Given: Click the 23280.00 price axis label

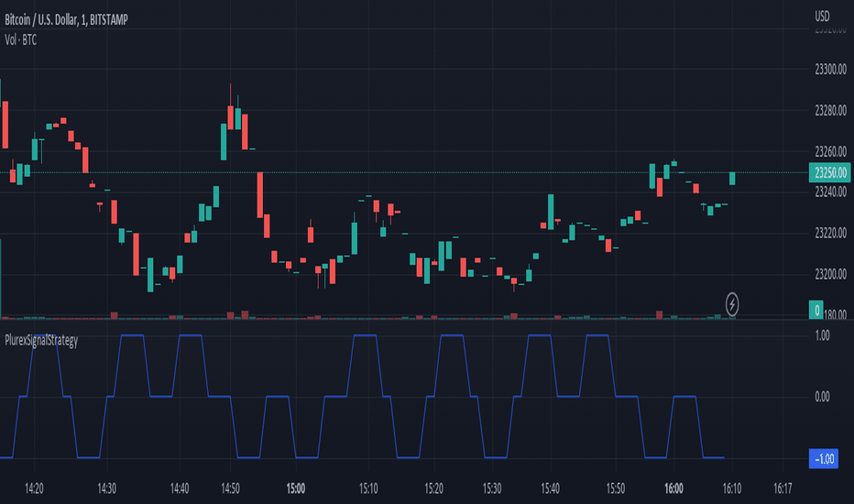Looking at the screenshot, I should (x=830, y=111).
